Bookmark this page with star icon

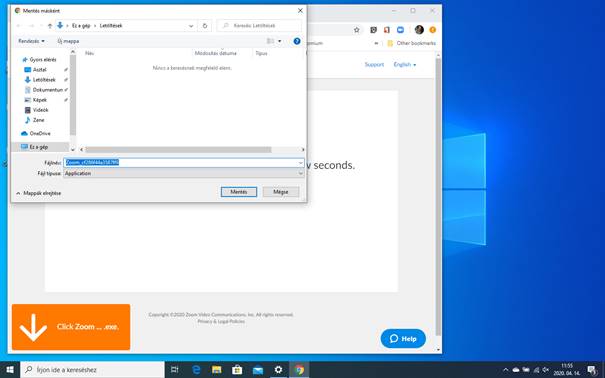(x=357, y=30)
